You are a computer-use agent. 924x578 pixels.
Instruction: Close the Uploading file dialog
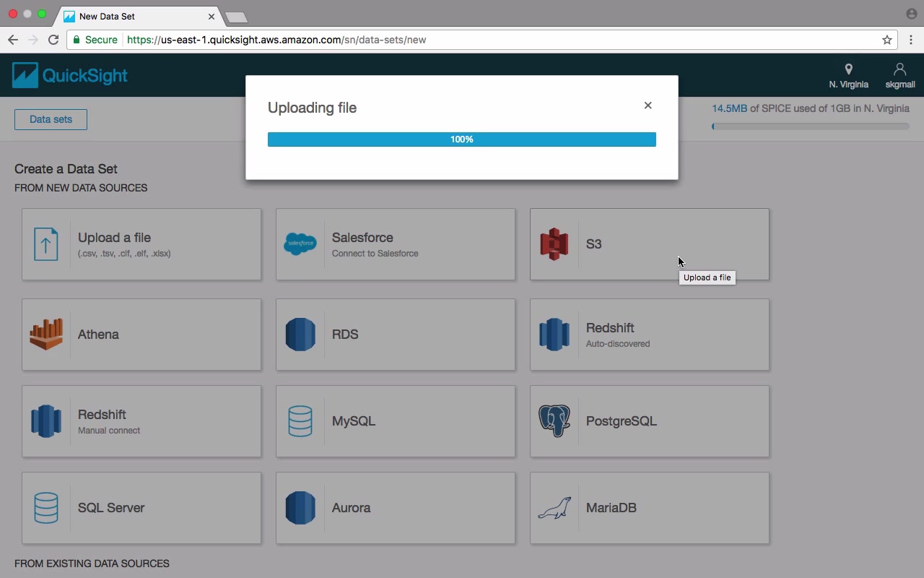648,105
